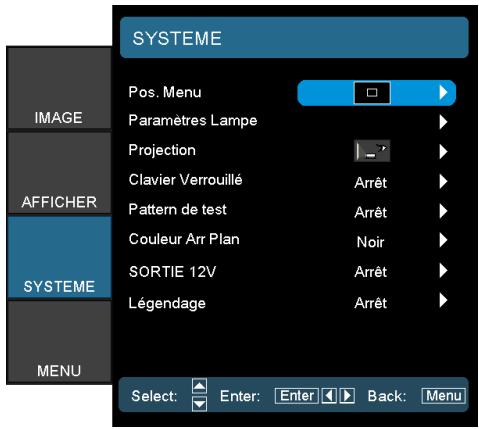The height and width of the screenshot is (429, 479).
Task: Select the SYSTEME sidebar tab
Action: (59, 257)
